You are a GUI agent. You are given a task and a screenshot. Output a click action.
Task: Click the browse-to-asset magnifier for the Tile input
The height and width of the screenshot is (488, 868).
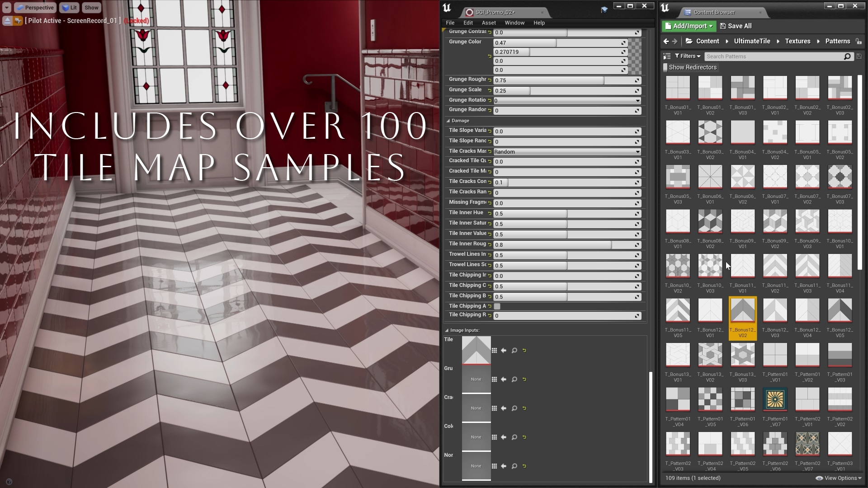[514, 350]
